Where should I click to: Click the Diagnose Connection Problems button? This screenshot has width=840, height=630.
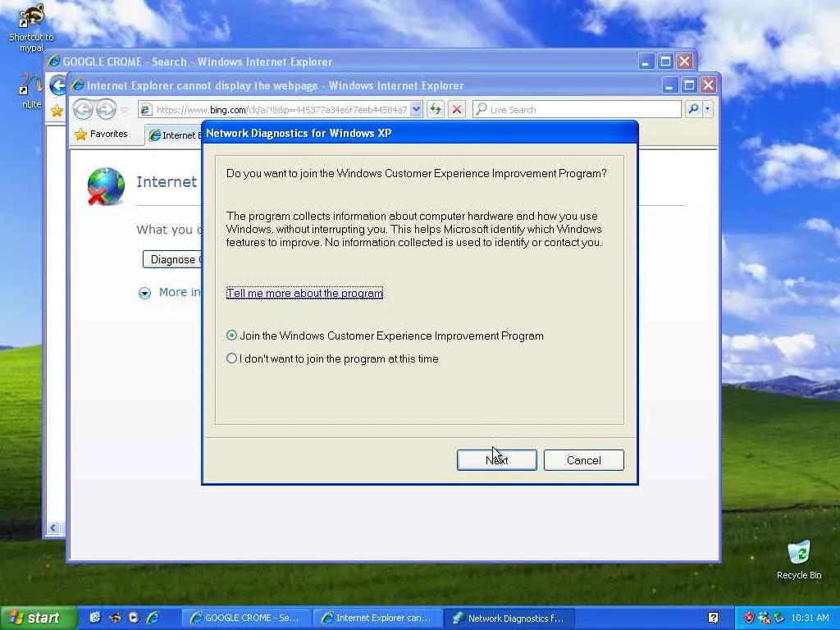click(x=172, y=259)
